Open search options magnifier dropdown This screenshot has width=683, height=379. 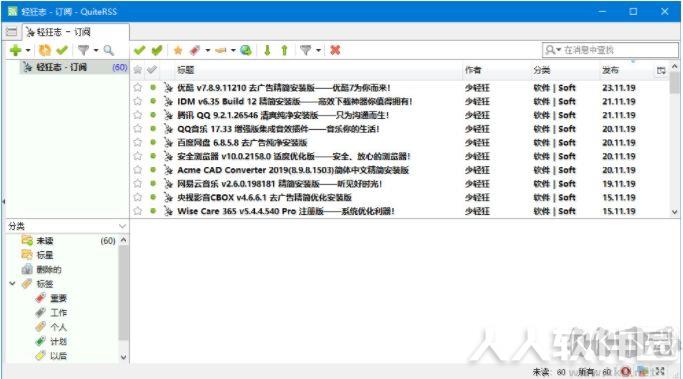click(553, 50)
